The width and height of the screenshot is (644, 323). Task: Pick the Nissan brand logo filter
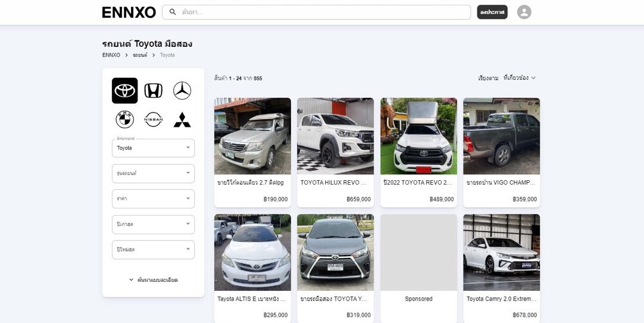point(153,119)
